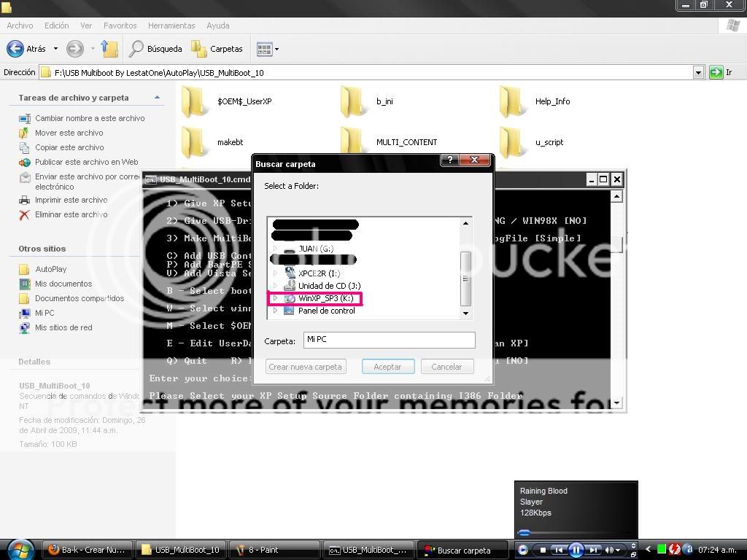This screenshot has width=747, height=560.
Task: Show hidden system tray icons
Action: coord(648,550)
